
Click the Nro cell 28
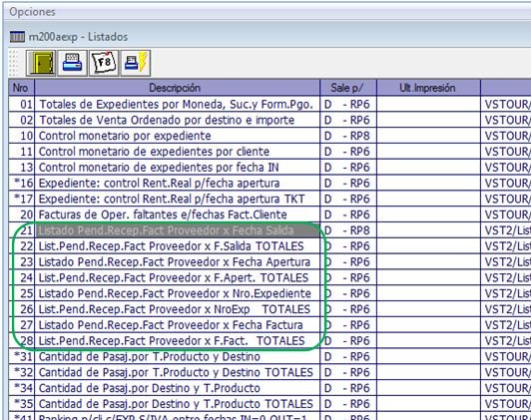[21, 341]
